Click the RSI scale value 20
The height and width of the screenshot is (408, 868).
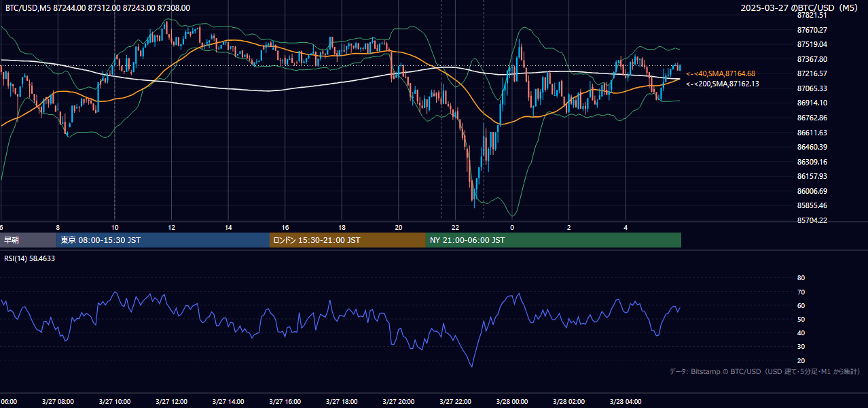(x=801, y=360)
